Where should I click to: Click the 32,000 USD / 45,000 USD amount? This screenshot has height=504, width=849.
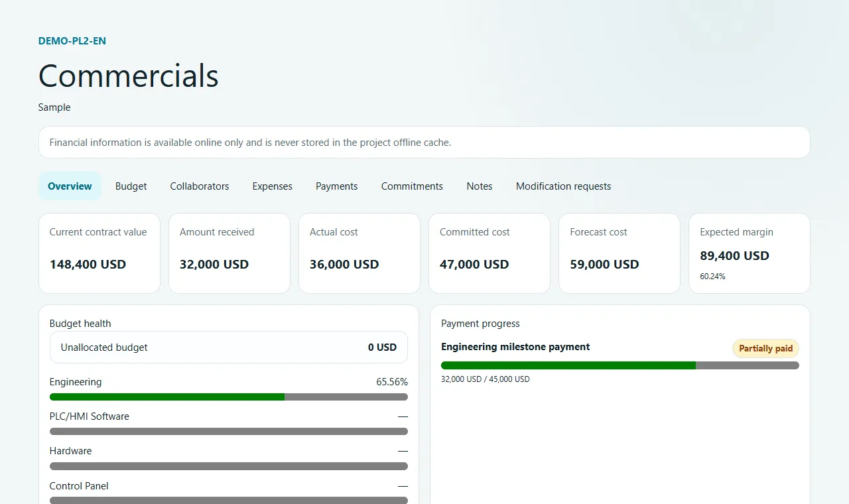486,379
